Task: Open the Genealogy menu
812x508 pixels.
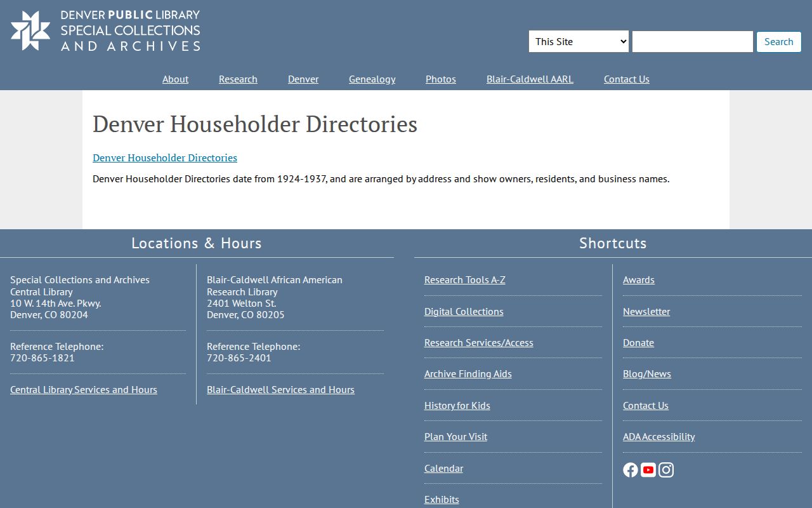Action: 372,79
